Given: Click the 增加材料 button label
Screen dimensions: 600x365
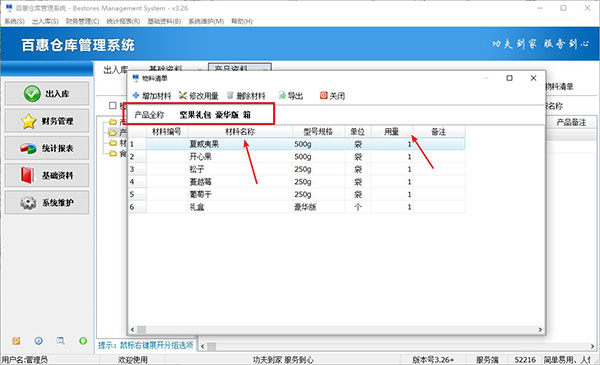Looking at the screenshot, I should click(157, 96).
